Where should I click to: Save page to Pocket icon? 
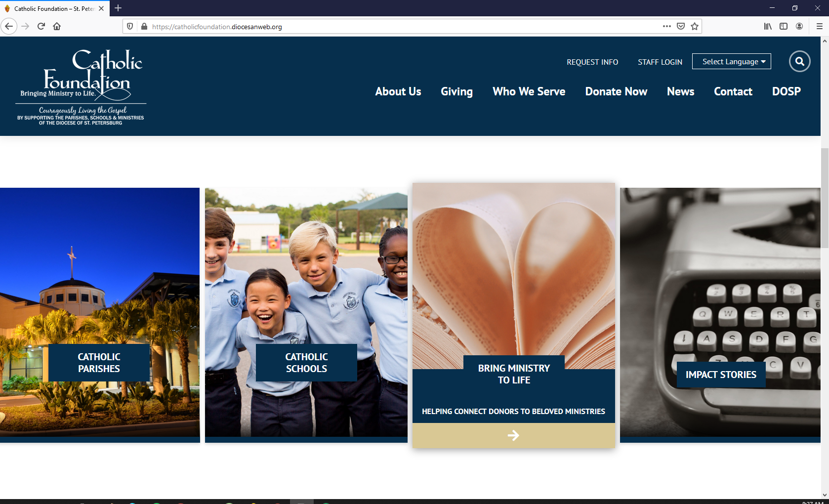681,27
